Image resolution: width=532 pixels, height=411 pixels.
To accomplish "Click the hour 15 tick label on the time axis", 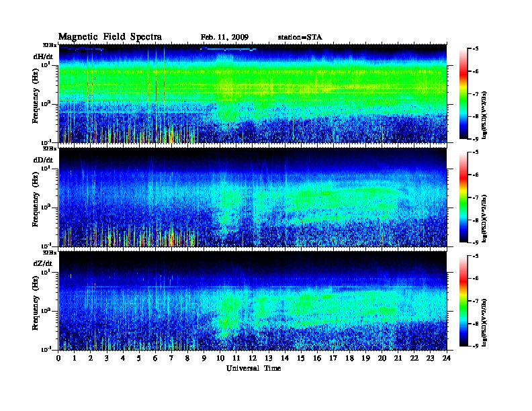I will point(301,358).
